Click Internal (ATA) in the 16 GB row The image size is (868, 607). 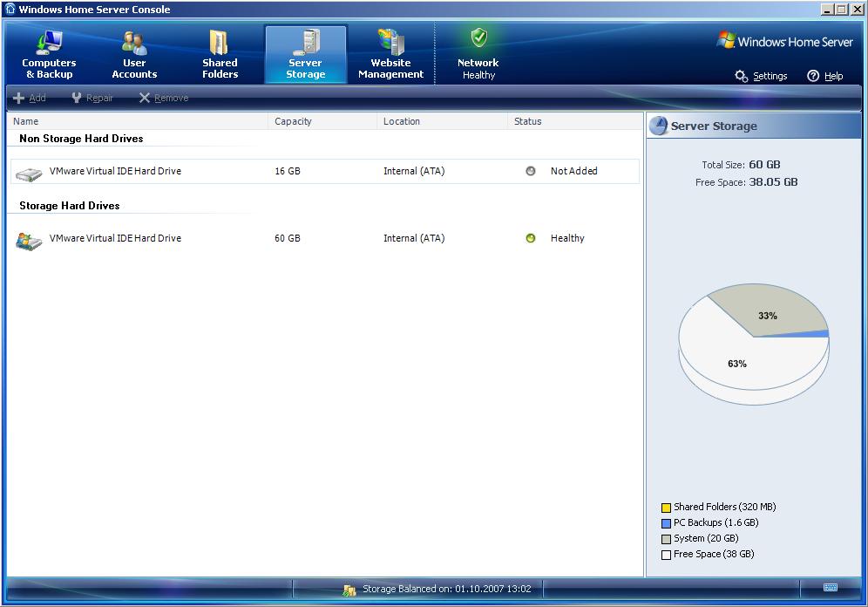click(x=414, y=171)
